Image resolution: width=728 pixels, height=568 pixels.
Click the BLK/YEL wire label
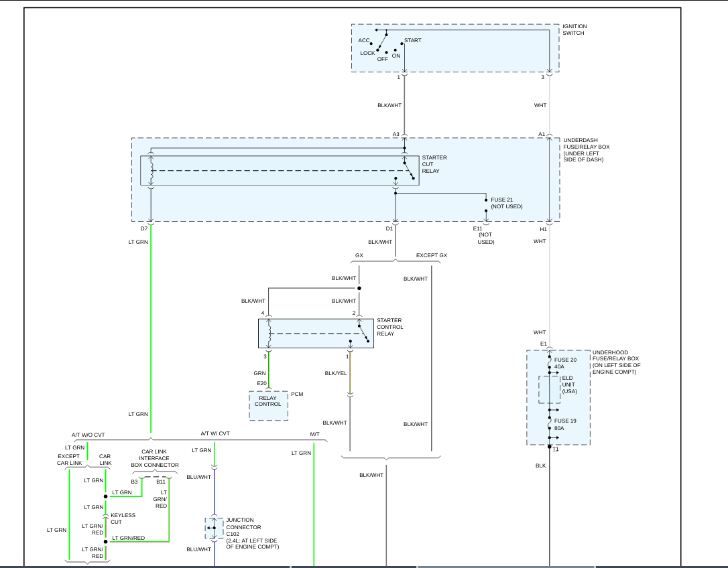335,373
